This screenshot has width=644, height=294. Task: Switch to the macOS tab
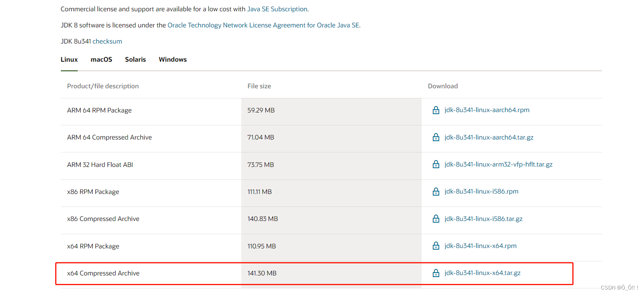(101, 59)
